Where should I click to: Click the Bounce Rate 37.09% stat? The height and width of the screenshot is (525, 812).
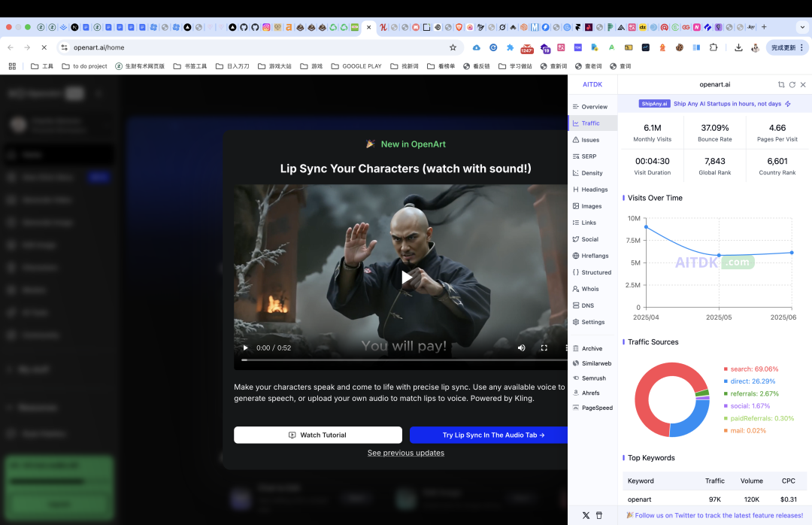715,132
